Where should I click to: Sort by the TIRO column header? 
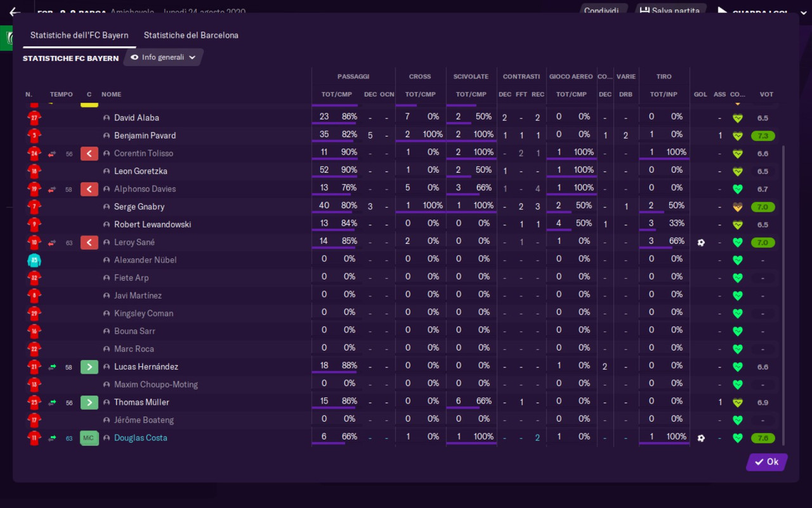[664, 76]
